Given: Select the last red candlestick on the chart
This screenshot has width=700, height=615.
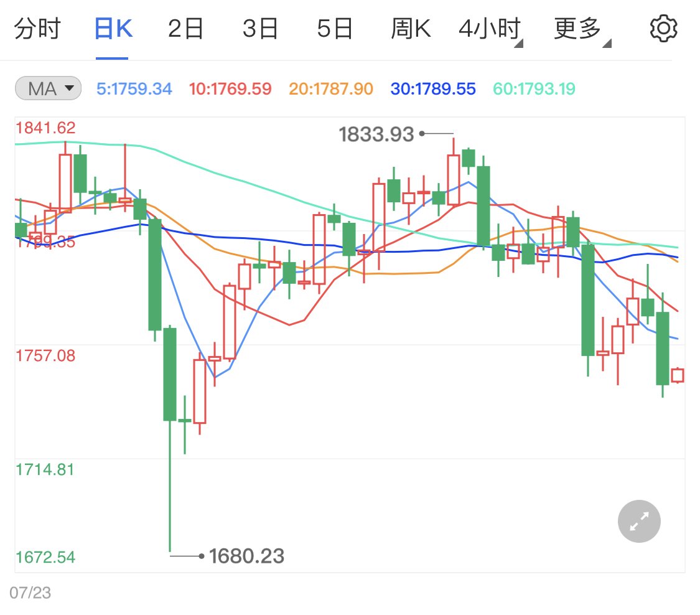Looking at the screenshot, I should click(x=678, y=375).
